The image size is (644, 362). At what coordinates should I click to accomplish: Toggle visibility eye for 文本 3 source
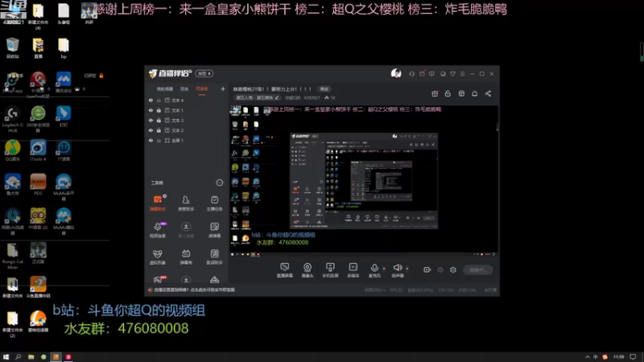click(151, 120)
